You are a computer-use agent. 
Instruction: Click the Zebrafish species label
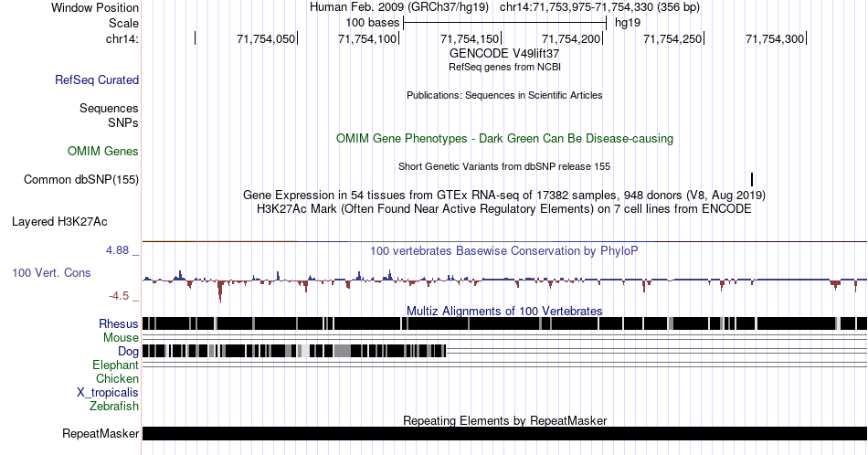(x=114, y=406)
